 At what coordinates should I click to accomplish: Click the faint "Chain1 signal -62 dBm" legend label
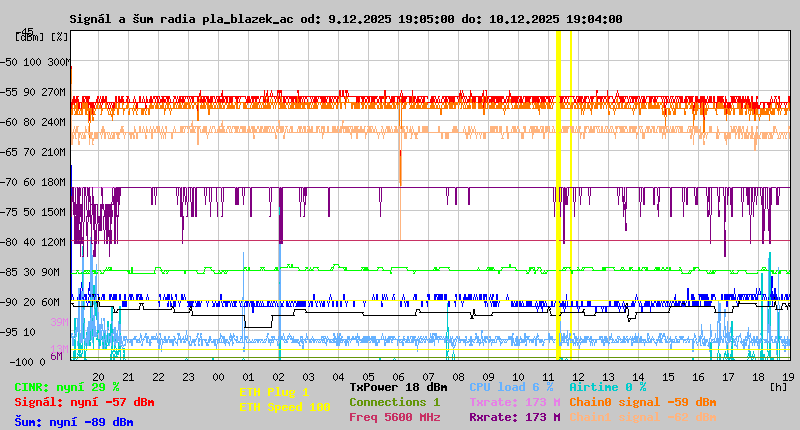[643, 417]
